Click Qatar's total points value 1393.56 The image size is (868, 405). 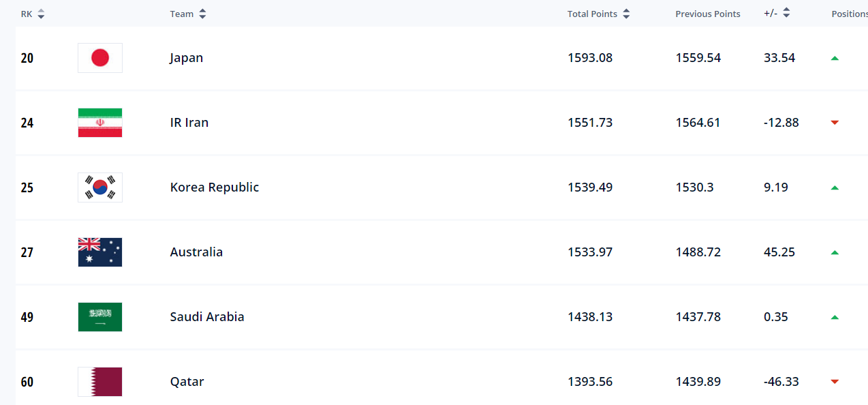click(589, 382)
